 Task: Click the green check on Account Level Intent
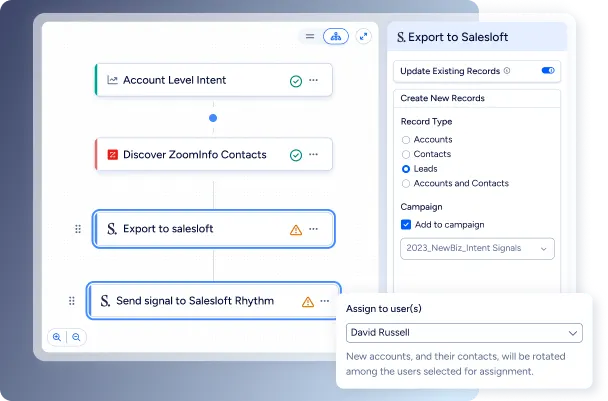(x=296, y=81)
